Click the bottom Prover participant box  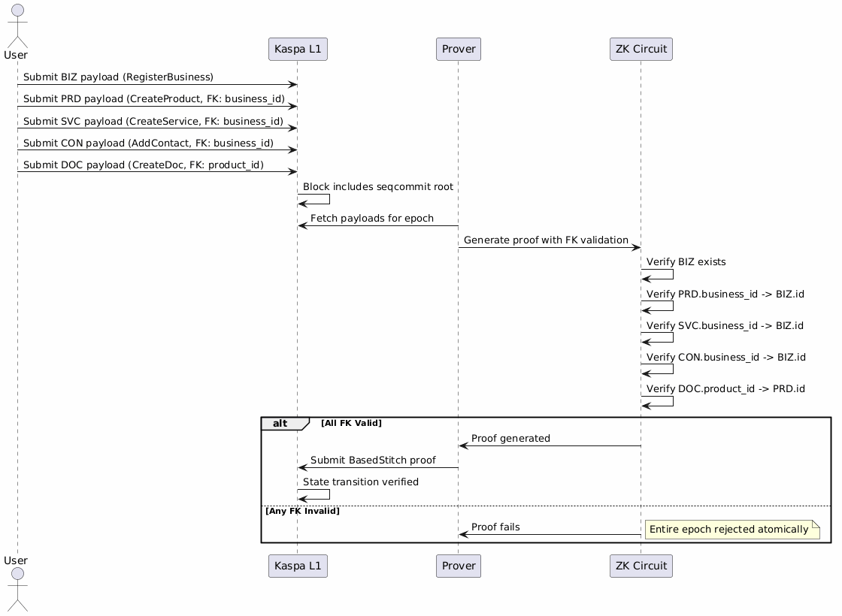(x=458, y=566)
